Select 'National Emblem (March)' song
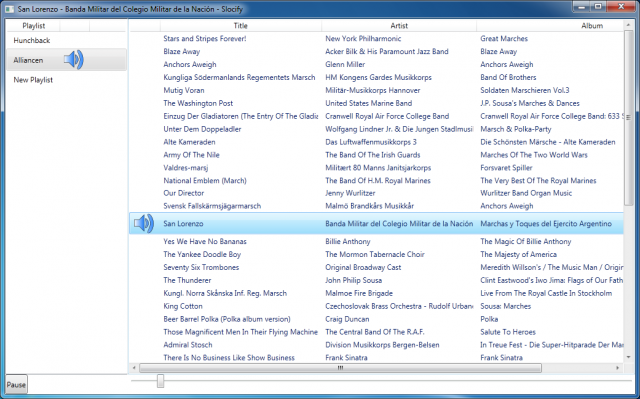Viewport: 640px width, 399px height. pyautogui.click(x=205, y=181)
